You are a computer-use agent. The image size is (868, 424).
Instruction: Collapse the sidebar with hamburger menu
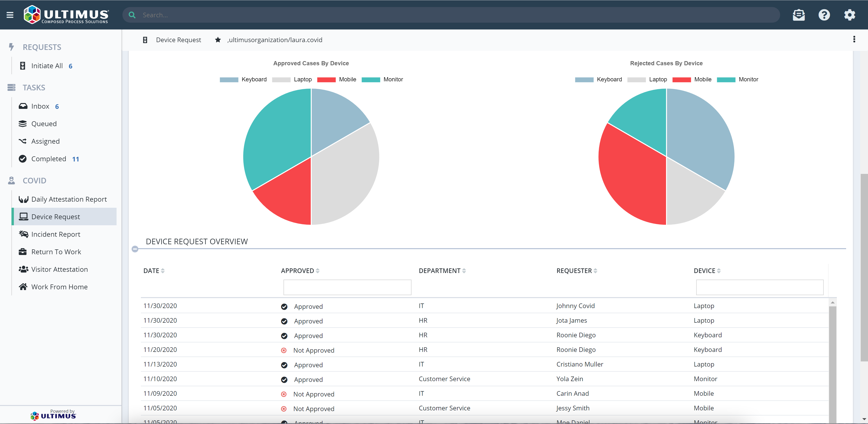[x=10, y=15]
